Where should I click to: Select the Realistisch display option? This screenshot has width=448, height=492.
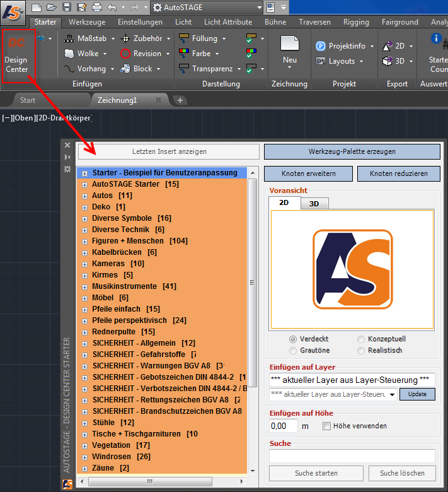pos(361,350)
